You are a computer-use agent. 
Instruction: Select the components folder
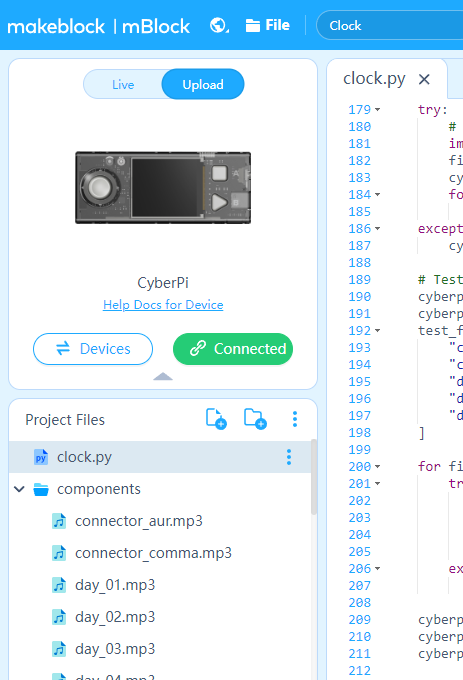pos(160,489)
